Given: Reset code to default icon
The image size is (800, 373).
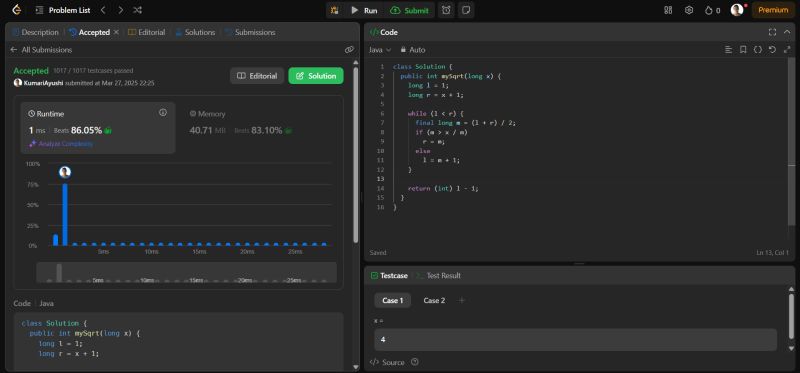Looking at the screenshot, I should (772, 50).
